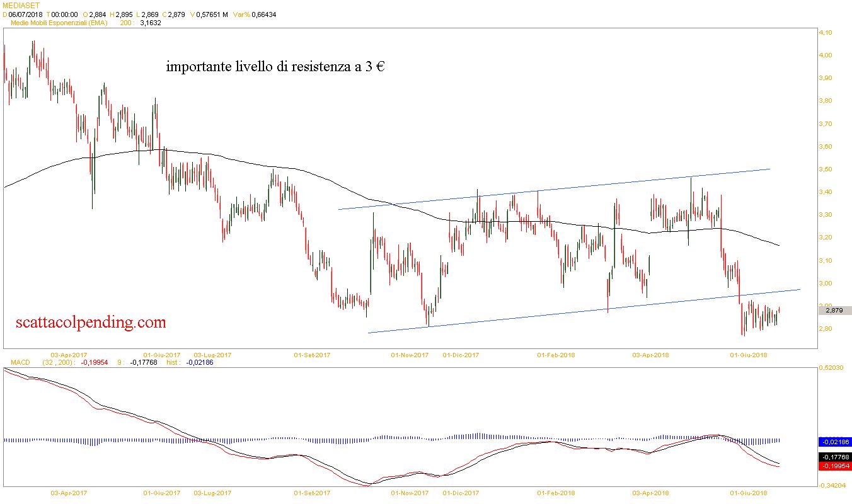Select the high price 2,895
Image resolution: width=852 pixels, height=504 pixels.
pos(125,14)
